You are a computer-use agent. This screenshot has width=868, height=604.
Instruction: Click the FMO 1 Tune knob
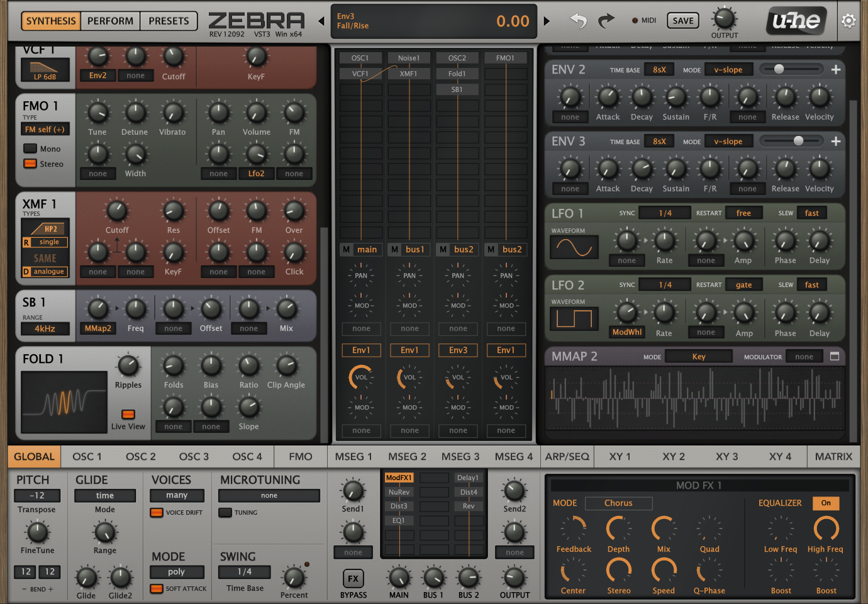[x=97, y=113]
